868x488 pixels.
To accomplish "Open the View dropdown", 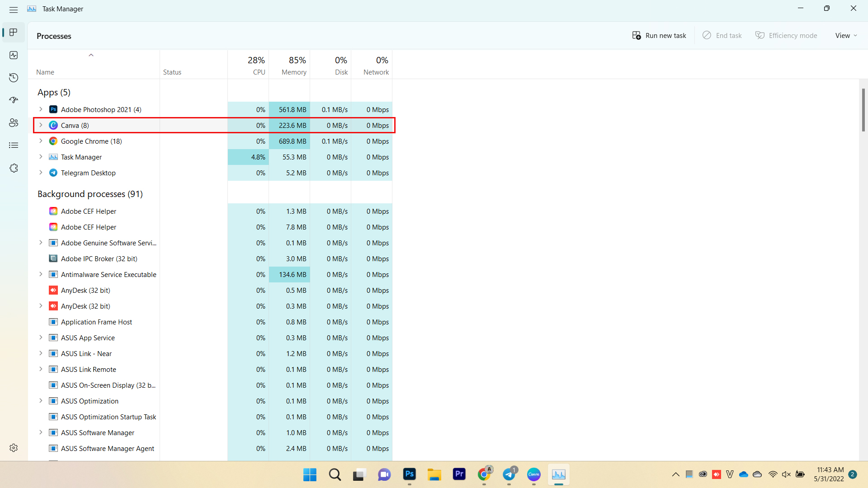I will 846,36.
